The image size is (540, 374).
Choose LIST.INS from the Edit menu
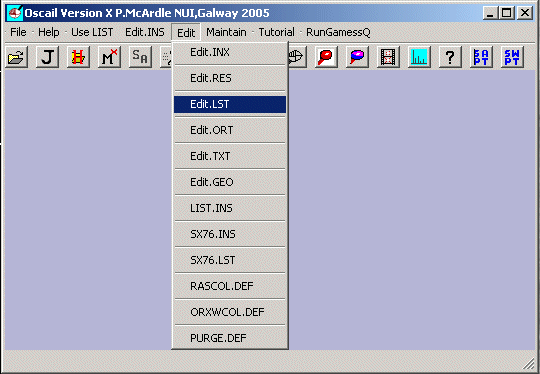tap(230, 208)
